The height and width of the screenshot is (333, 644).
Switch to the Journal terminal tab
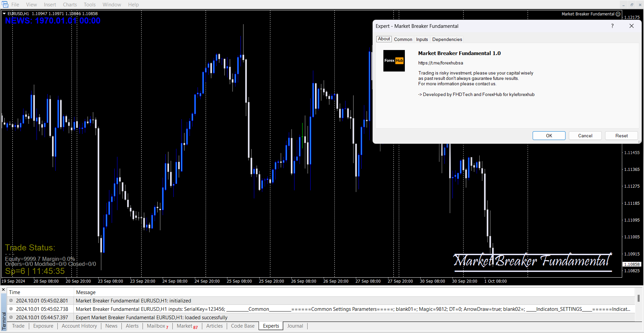pyautogui.click(x=295, y=326)
